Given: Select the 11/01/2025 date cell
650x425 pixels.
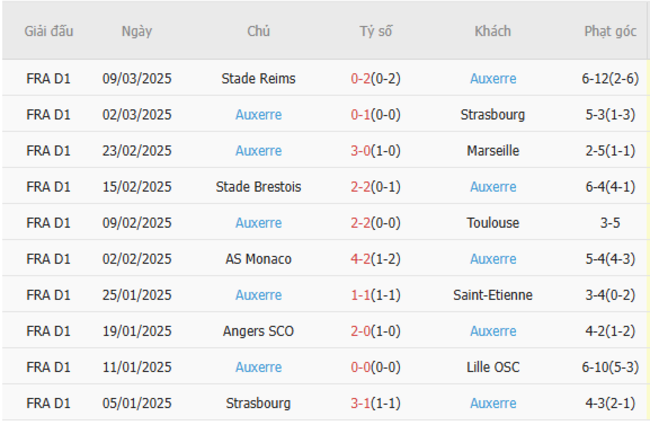Looking at the screenshot, I should coord(137,367).
